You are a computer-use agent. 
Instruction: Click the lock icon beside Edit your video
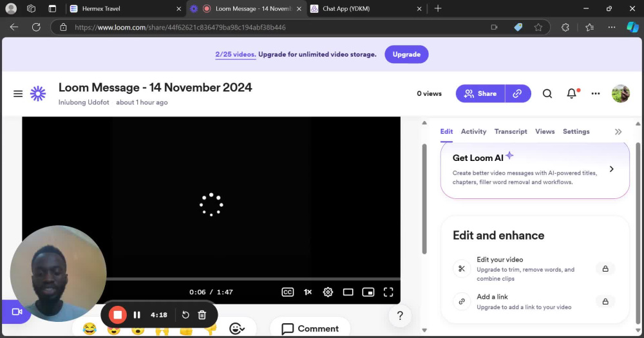[x=605, y=268]
